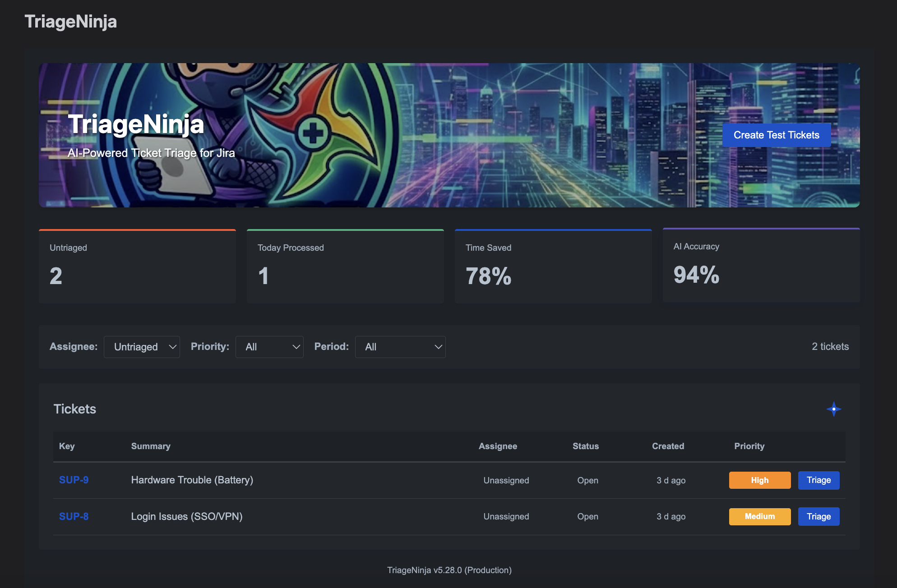Select the Untriaged stat card
The height and width of the screenshot is (588, 897).
137,266
